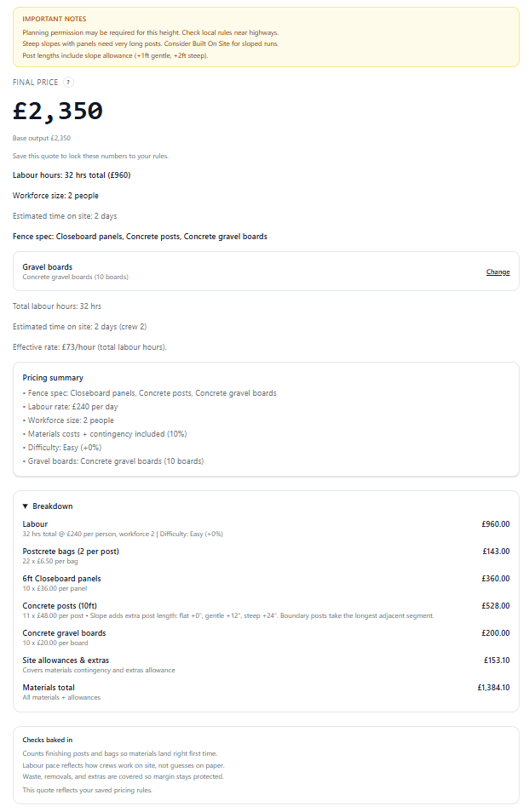
Task: Click the £1,384.10 materials total amount
Action: [x=493, y=688]
